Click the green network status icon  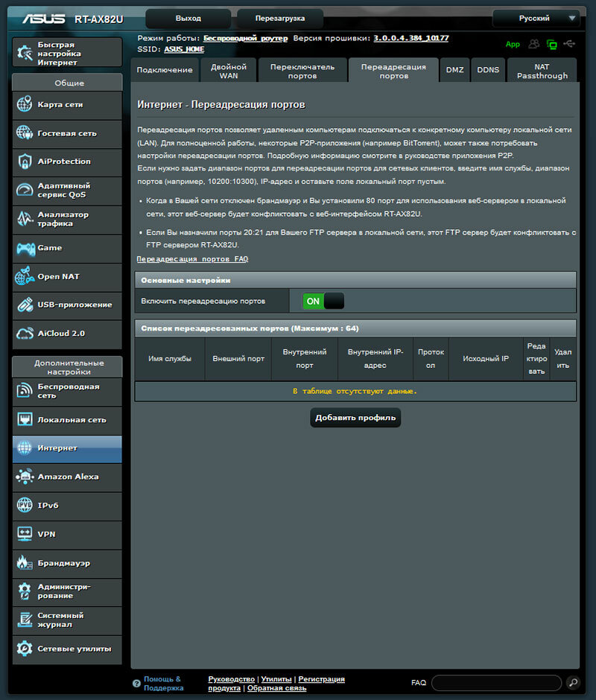pyautogui.click(x=552, y=44)
